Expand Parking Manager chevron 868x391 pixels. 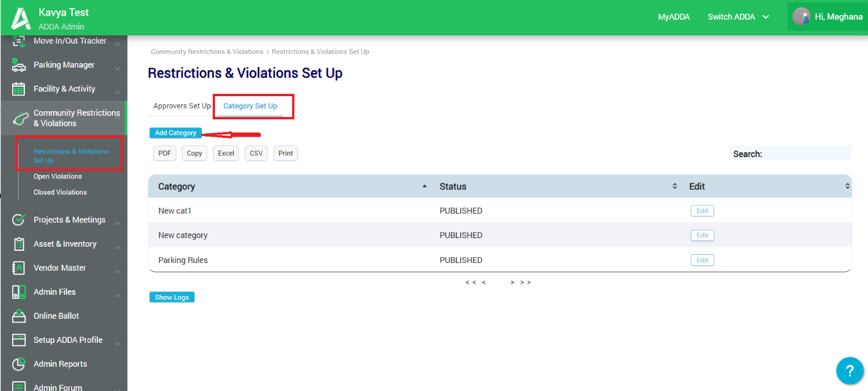[117, 68]
